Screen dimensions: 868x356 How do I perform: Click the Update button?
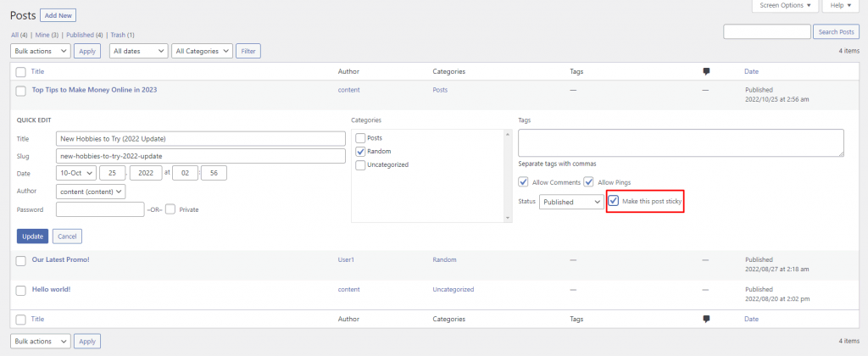pos(32,236)
